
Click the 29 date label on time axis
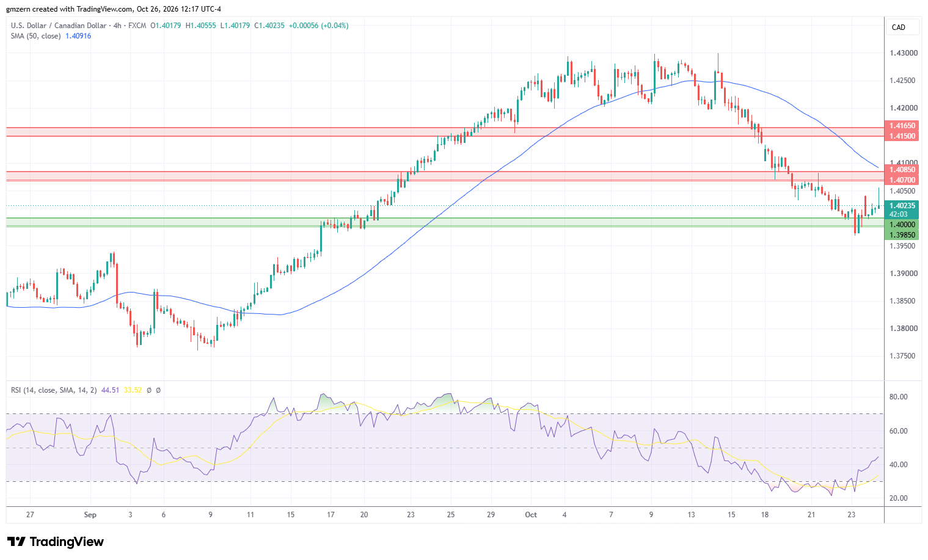[x=491, y=515]
